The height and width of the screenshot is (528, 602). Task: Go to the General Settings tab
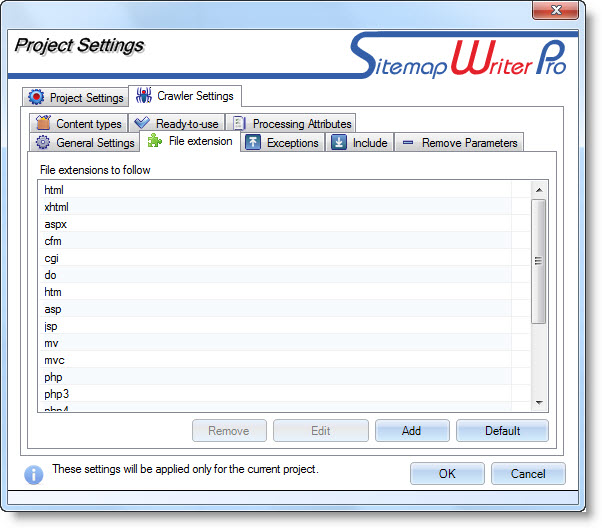84,142
